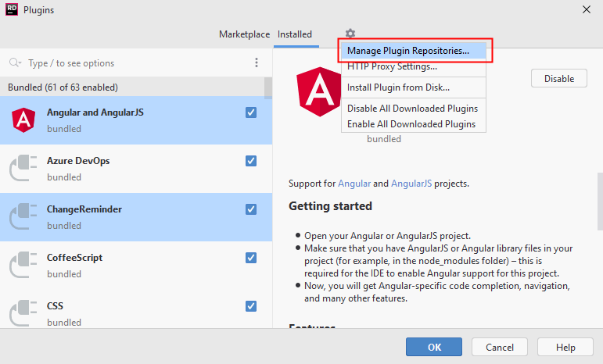Image resolution: width=603 pixels, height=364 pixels.
Task: Select Manage Plugin Repositories menu item
Action: [408, 51]
